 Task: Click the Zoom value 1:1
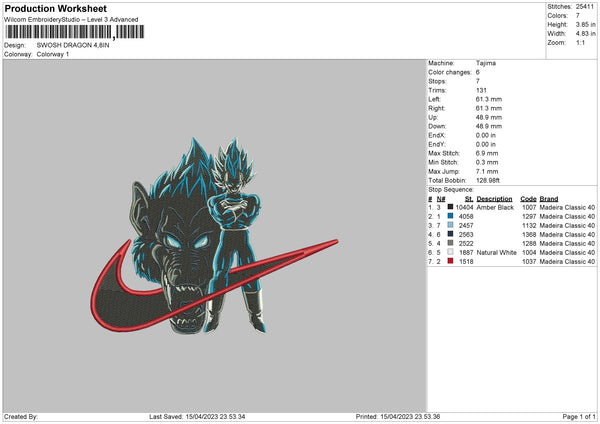tap(580, 42)
